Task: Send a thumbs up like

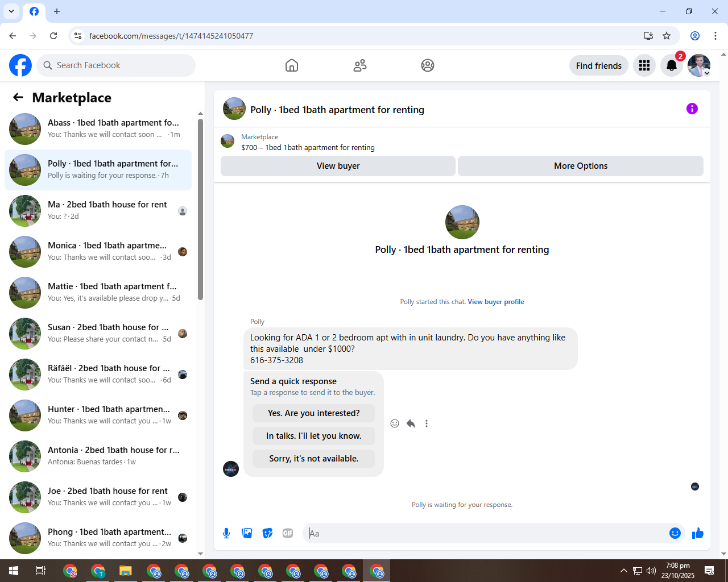Action: [698, 533]
